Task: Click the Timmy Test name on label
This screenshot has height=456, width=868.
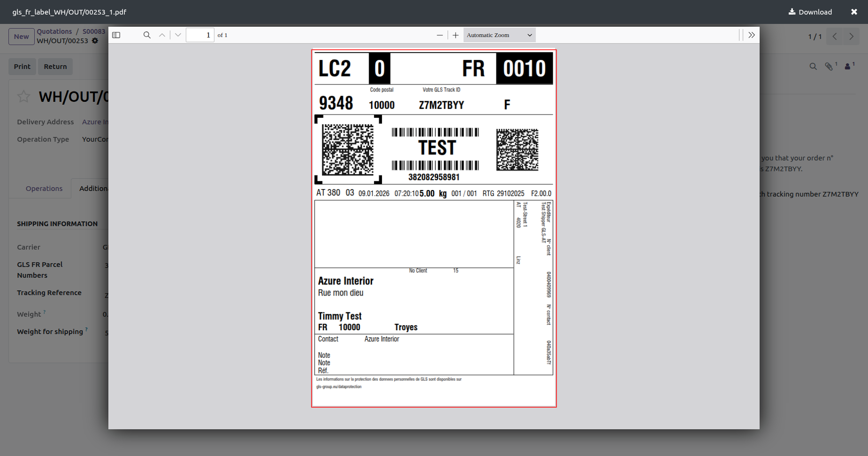Action: coord(340,316)
